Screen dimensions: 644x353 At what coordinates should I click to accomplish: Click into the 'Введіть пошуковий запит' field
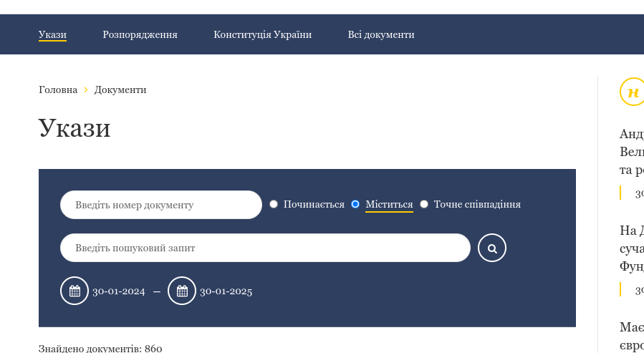[x=265, y=248]
